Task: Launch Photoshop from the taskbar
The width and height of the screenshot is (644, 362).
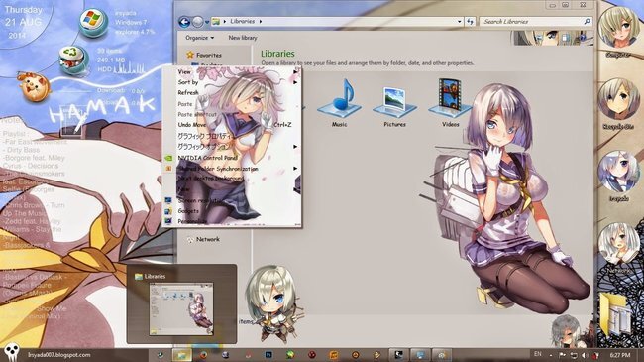Action: (268, 355)
